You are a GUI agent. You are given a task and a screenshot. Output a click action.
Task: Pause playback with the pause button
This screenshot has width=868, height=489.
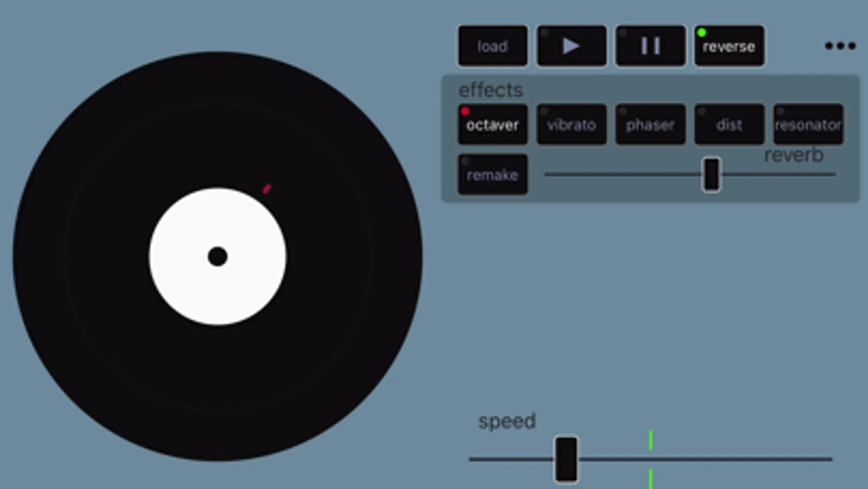[x=650, y=46]
